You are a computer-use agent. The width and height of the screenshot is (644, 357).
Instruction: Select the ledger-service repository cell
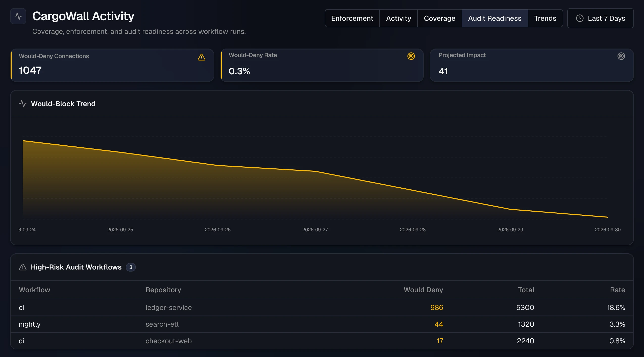168,307
